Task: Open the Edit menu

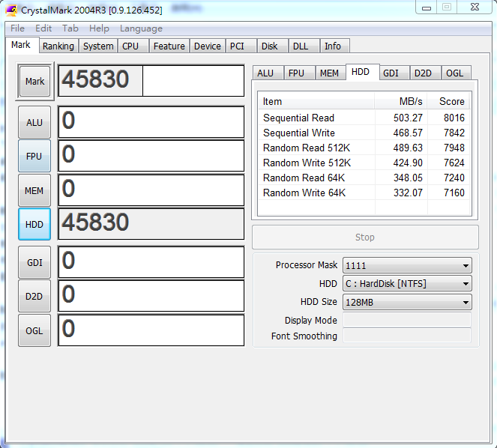Action: [x=43, y=28]
